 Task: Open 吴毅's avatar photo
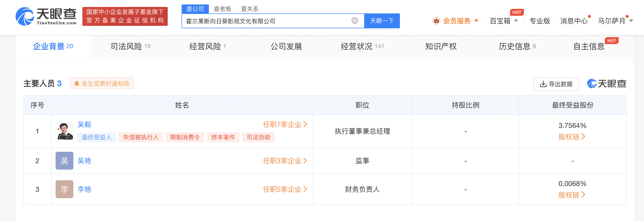click(x=64, y=131)
